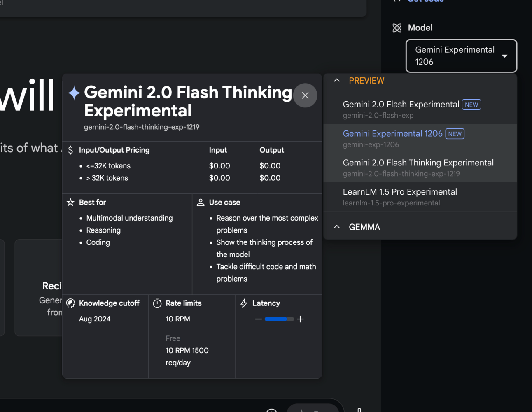
Task: Click the Reasoning bullet under Best for
Action: (x=103, y=230)
